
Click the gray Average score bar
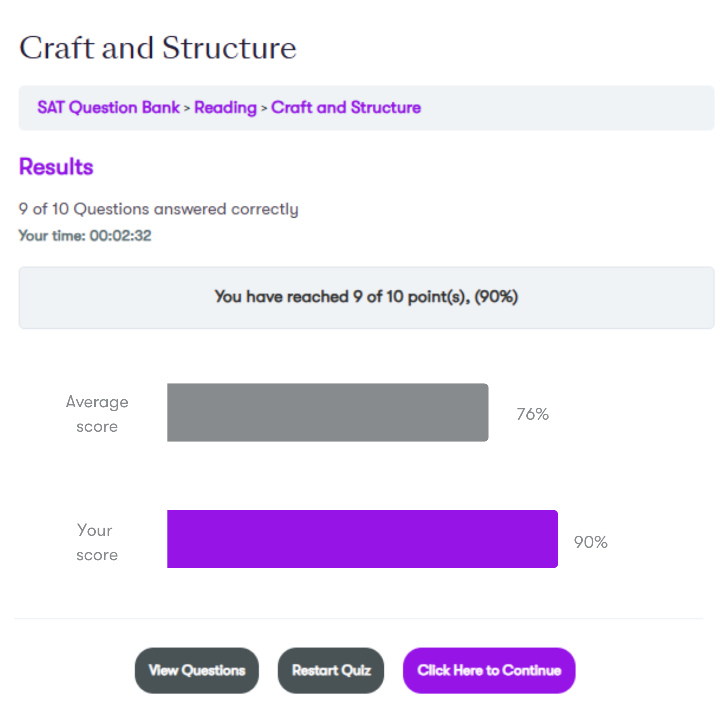pos(328,412)
